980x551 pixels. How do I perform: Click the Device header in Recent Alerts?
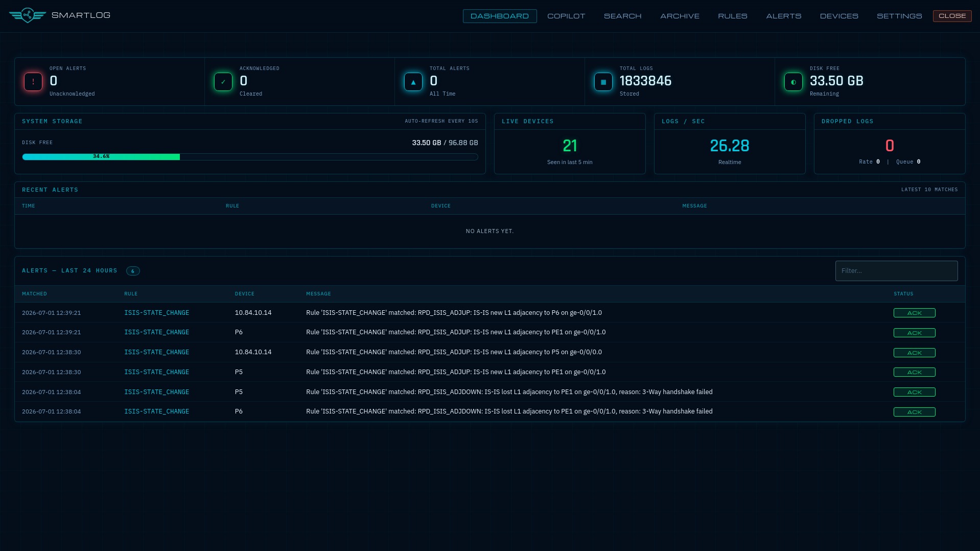click(x=441, y=206)
